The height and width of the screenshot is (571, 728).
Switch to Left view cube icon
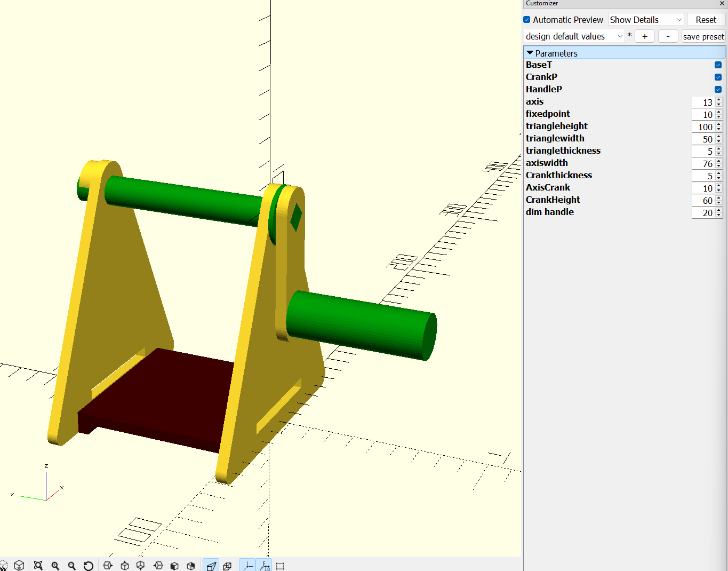coord(158,566)
